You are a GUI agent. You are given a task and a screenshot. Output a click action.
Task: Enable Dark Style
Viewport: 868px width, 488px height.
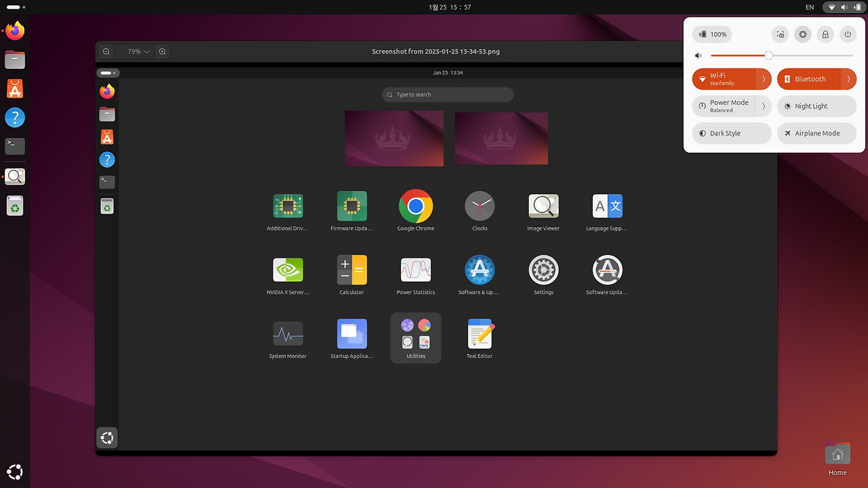[732, 133]
